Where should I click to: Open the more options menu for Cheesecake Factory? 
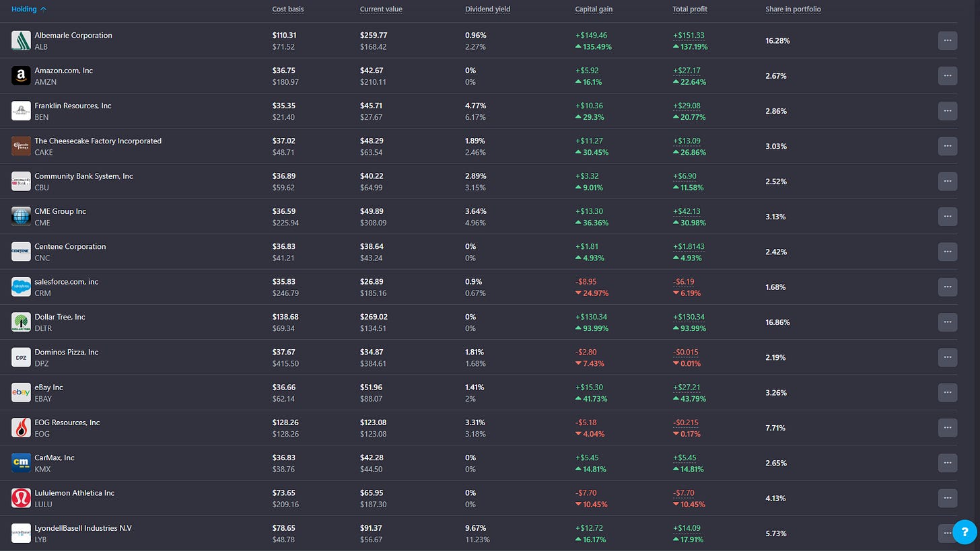948,146
